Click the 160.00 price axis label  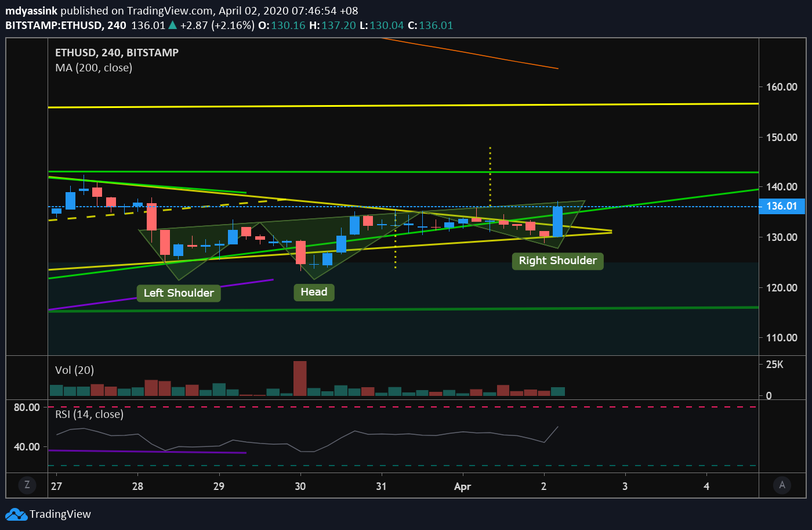click(x=781, y=86)
